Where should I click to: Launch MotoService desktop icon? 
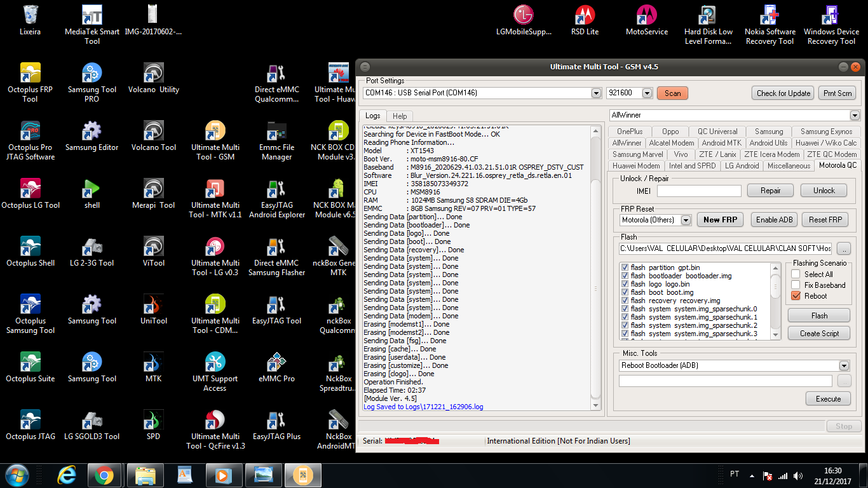647,20
